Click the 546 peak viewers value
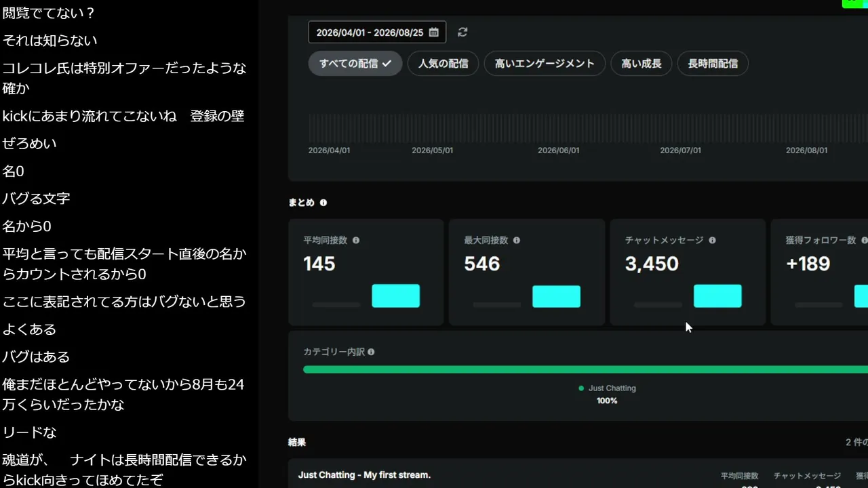The height and width of the screenshot is (488, 868). [482, 264]
